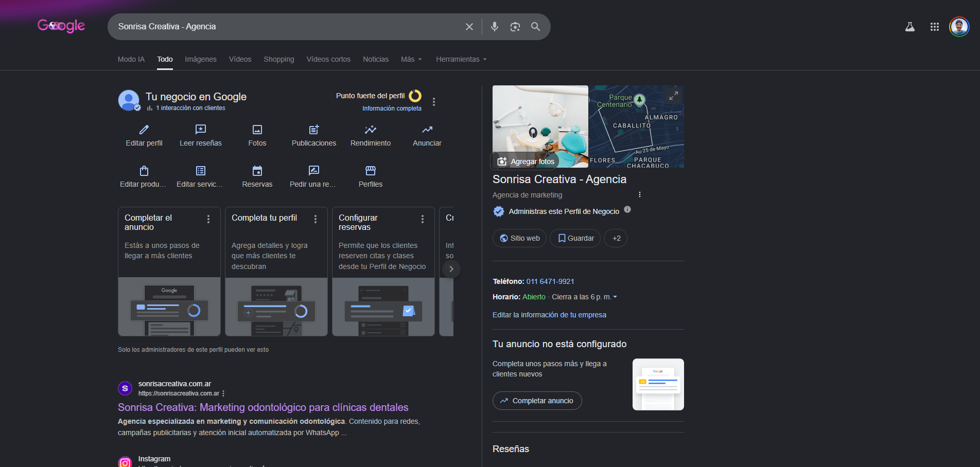Image resolution: width=980 pixels, height=467 pixels.
Task: Switch to Modo IA tab
Action: [x=131, y=59]
